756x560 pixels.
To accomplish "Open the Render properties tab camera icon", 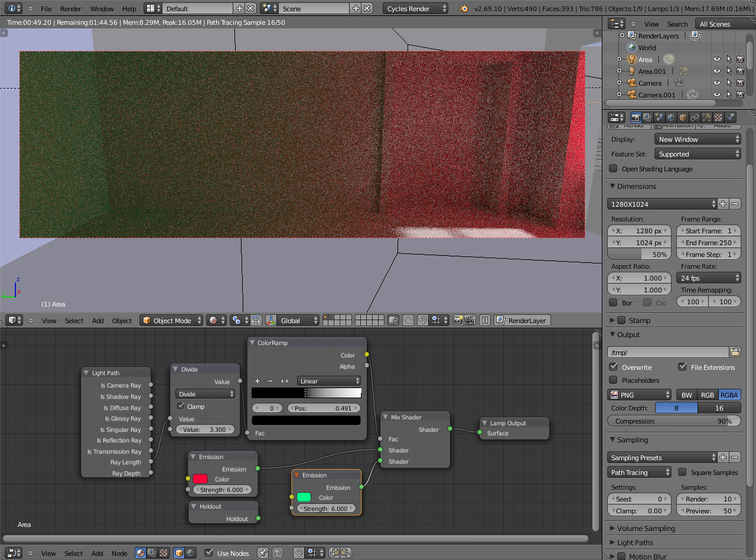I will point(636,118).
